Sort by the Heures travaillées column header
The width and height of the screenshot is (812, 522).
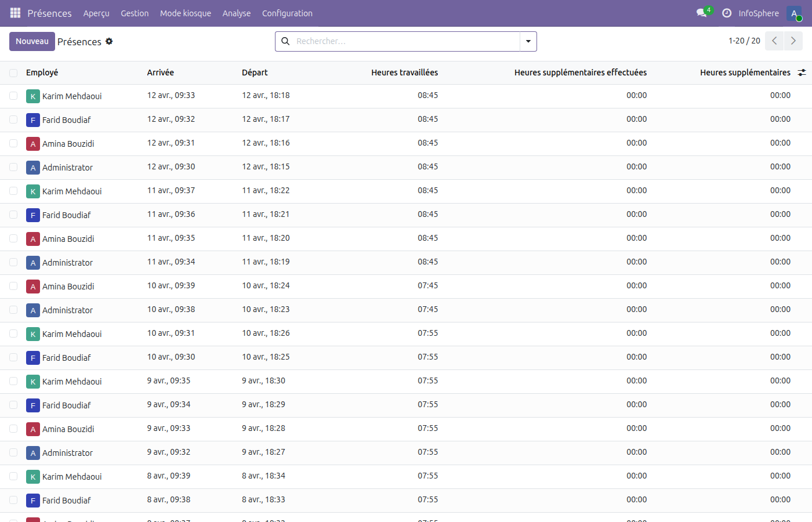(x=404, y=72)
